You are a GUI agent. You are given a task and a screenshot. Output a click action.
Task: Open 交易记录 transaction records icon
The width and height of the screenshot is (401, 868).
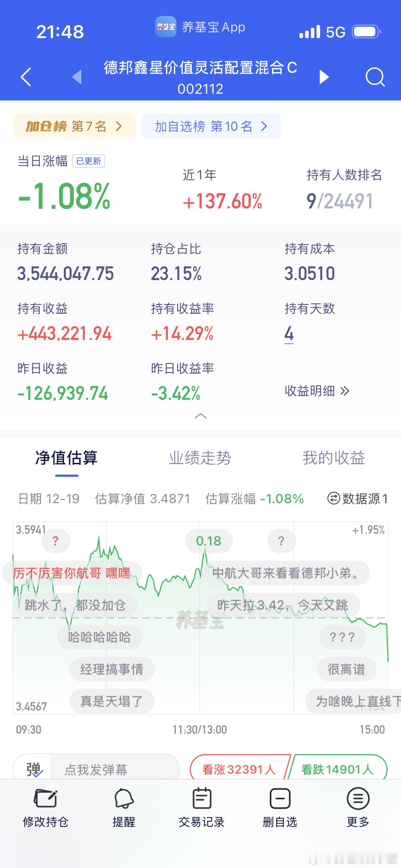pyautogui.click(x=202, y=799)
